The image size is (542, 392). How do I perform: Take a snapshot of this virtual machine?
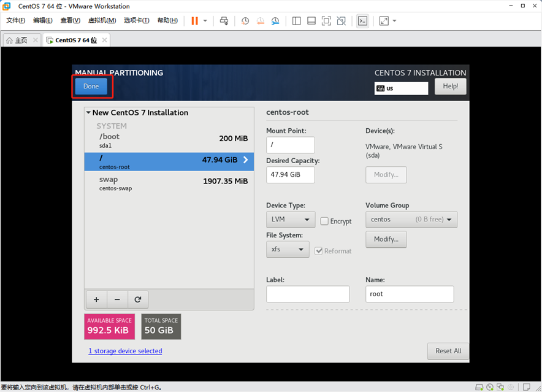[245, 21]
